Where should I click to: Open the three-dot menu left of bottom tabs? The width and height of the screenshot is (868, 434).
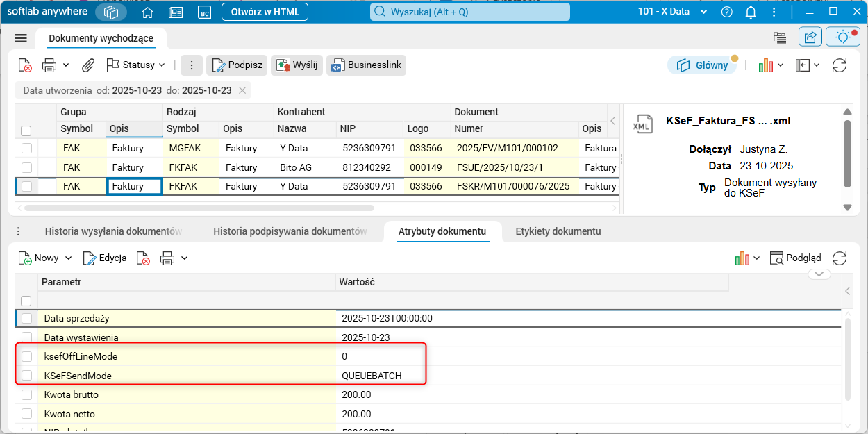click(18, 231)
